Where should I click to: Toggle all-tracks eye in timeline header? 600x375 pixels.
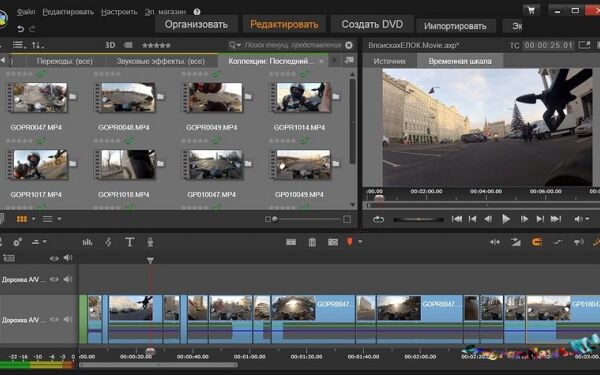pyautogui.click(x=54, y=258)
